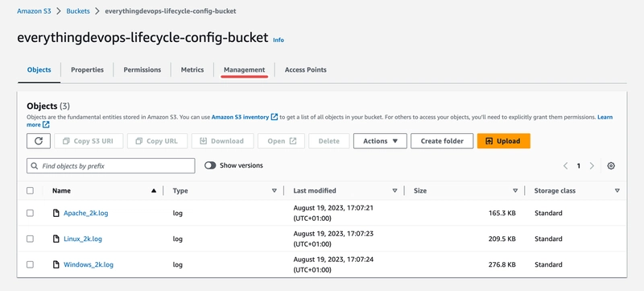Open the Apache_2k.log object link

click(86, 214)
